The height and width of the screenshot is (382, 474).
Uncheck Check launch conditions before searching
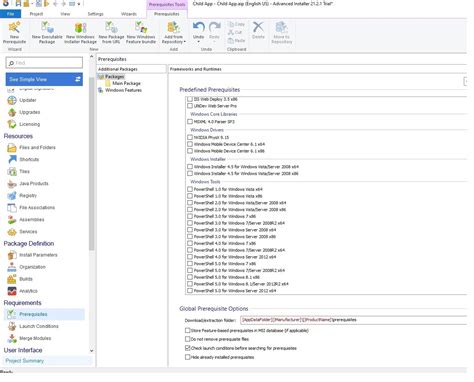coord(187,348)
